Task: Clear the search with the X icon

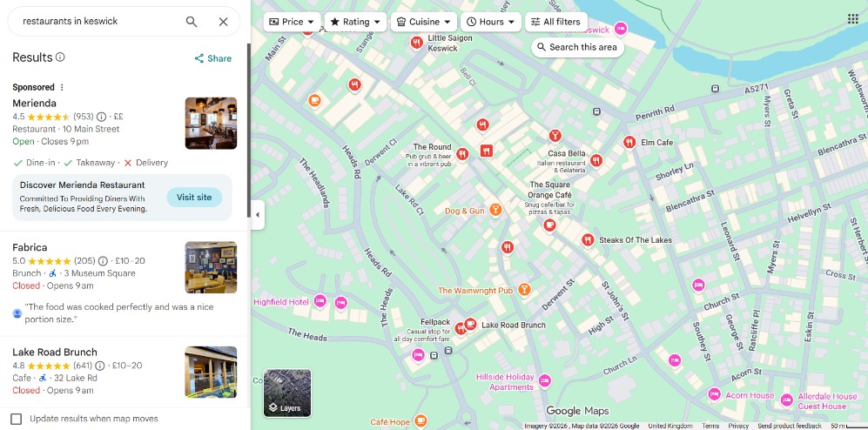Action: 223,22
